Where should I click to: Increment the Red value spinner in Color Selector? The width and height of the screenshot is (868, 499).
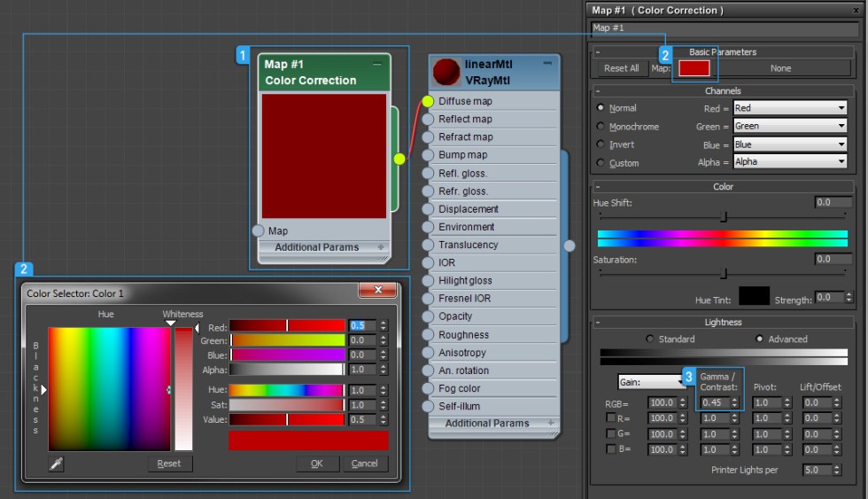coord(384,323)
